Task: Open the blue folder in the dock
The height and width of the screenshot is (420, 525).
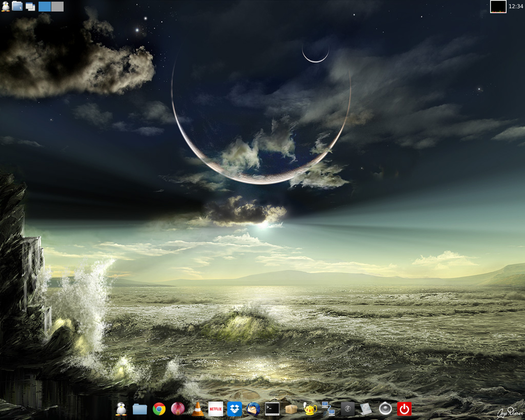Action: click(140, 409)
